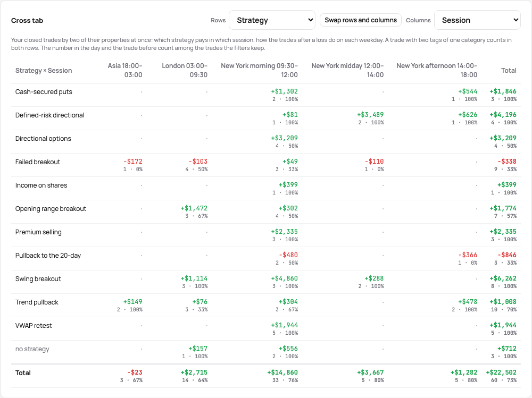Click the +$556 no strategy morning cell
532x398 pixels.
(285, 352)
